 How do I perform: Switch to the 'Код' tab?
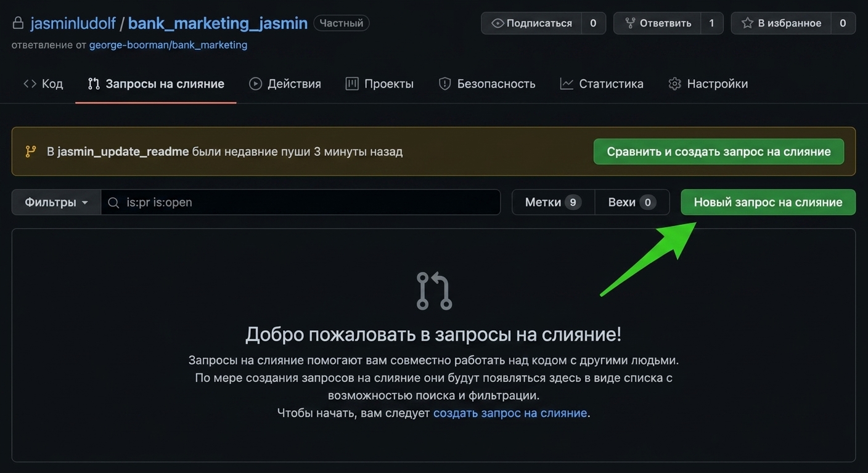coord(43,84)
